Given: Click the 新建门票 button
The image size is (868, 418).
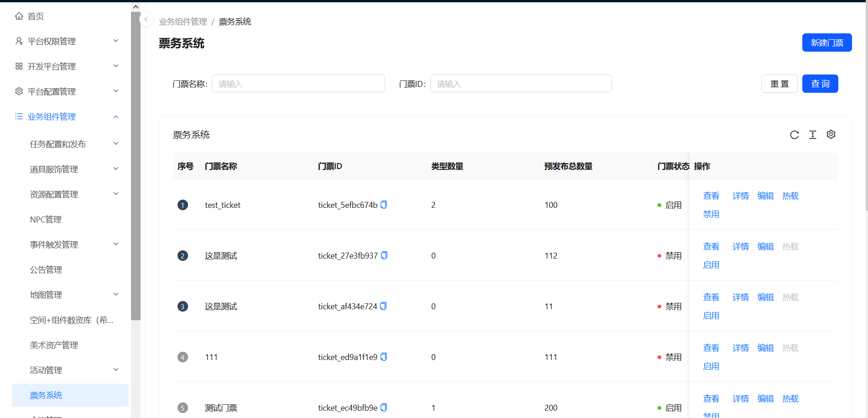Looking at the screenshot, I should pyautogui.click(x=826, y=42).
